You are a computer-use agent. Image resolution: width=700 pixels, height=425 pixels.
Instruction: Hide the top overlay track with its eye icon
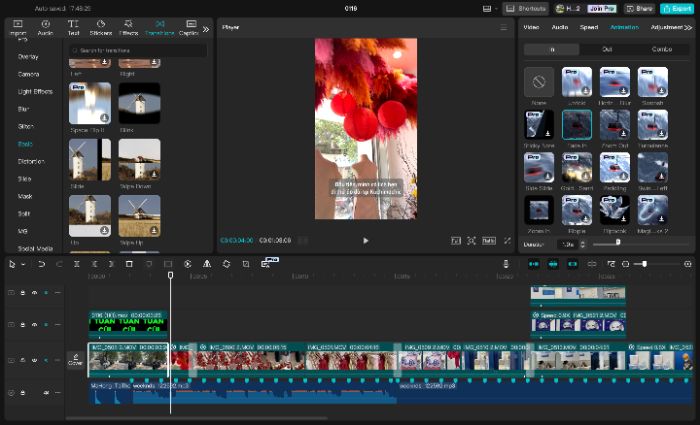[x=34, y=293]
